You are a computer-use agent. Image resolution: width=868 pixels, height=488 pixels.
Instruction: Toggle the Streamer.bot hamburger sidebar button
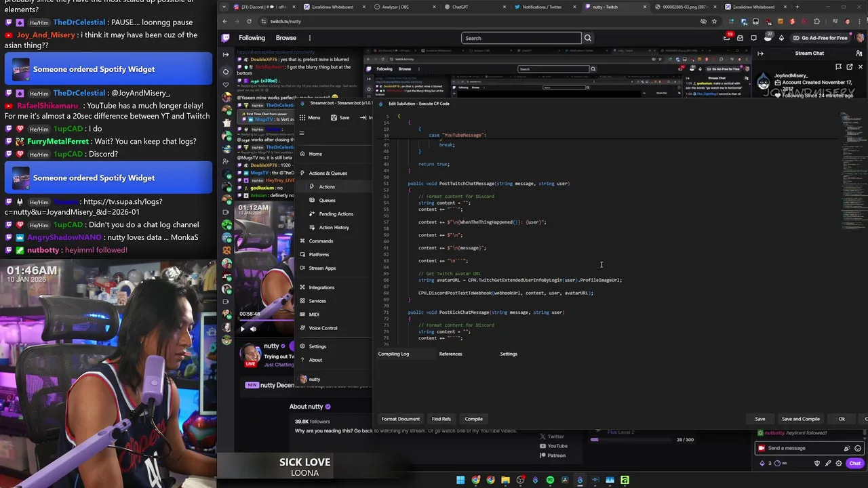click(x=302, y=134)
